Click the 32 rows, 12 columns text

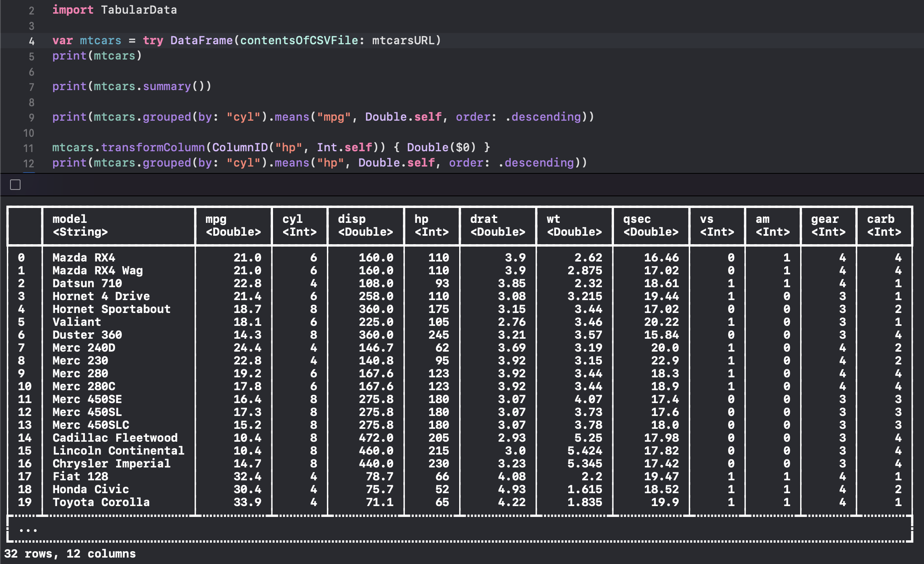coord(70,554)
